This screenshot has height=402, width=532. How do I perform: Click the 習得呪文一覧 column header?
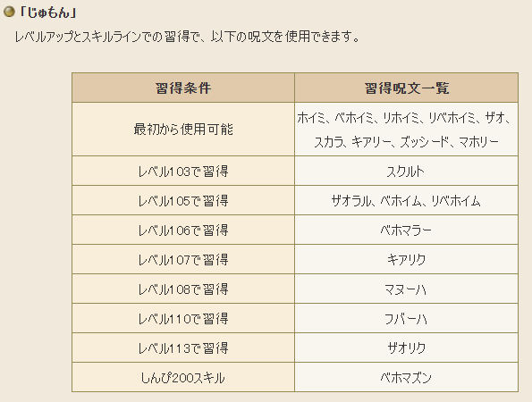click(x=407, y=88)
